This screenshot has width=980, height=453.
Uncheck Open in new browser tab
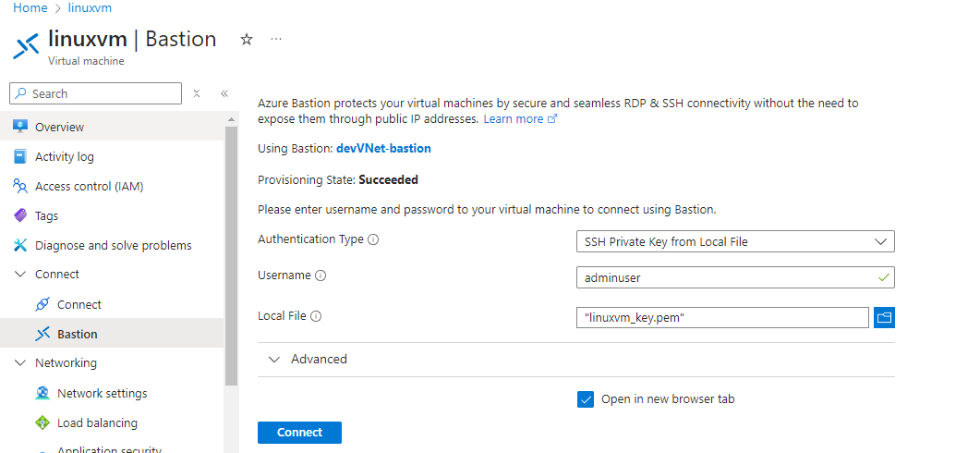click(x=586, y=399)
